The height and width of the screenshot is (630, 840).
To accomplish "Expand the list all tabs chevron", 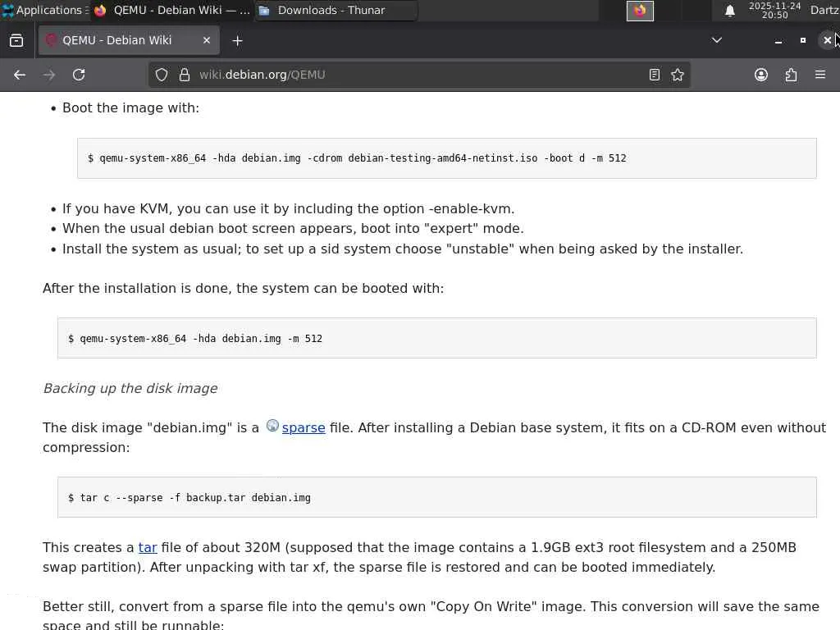I will pos(716,40).
